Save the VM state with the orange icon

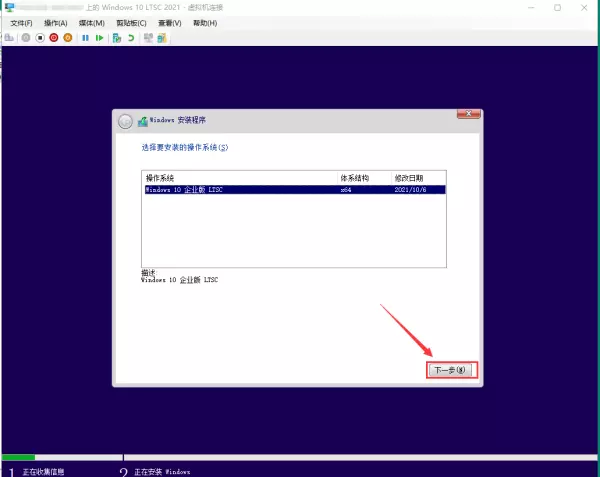click(x=68, y=38)
